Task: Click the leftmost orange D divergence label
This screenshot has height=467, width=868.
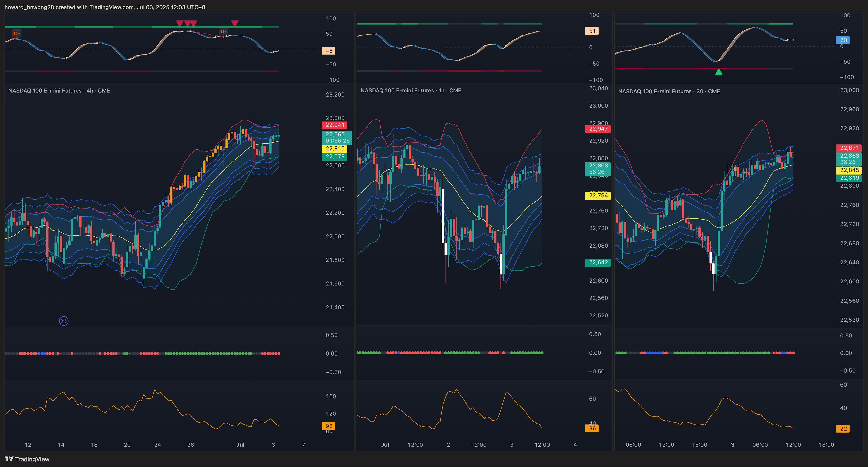Action: (x=17, y=33)
